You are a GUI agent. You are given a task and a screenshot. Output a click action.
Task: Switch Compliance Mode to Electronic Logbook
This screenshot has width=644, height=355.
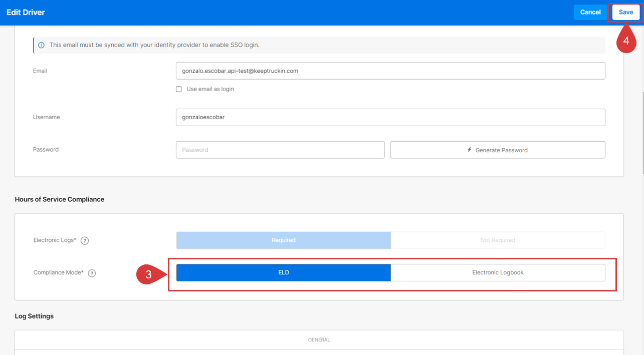pyautogui.click(x=498, y=273)
